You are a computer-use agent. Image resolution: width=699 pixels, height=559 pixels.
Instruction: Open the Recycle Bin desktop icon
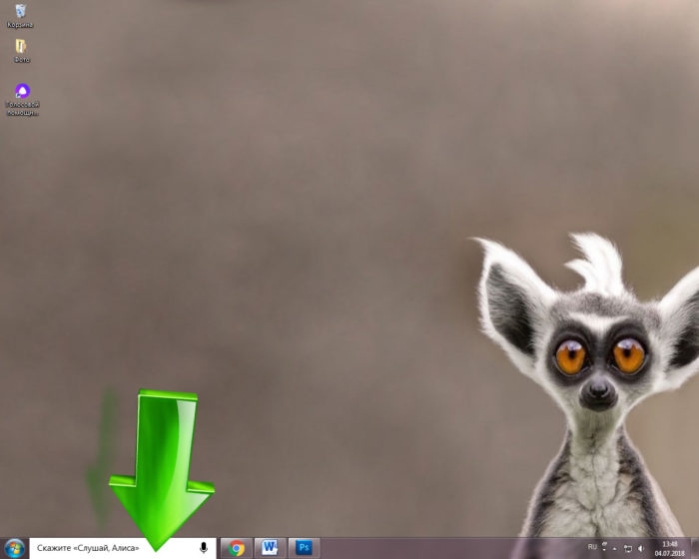(x=21, y=11)
